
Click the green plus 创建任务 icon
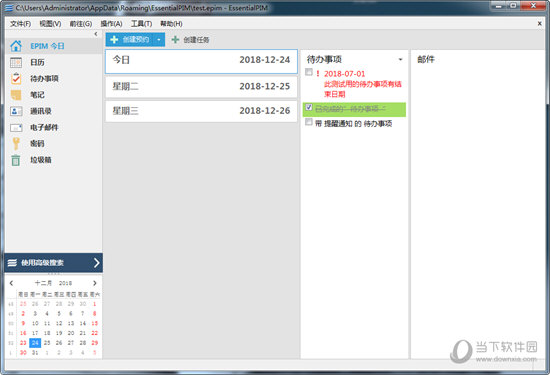[175, 40]
